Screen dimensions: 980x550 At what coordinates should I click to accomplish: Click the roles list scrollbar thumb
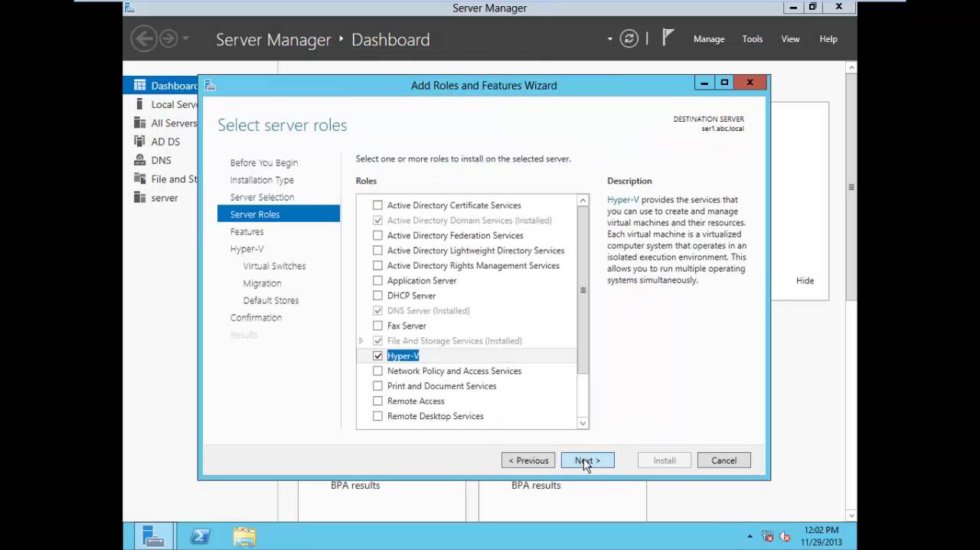pyautogui.click(x=583, y=290)
